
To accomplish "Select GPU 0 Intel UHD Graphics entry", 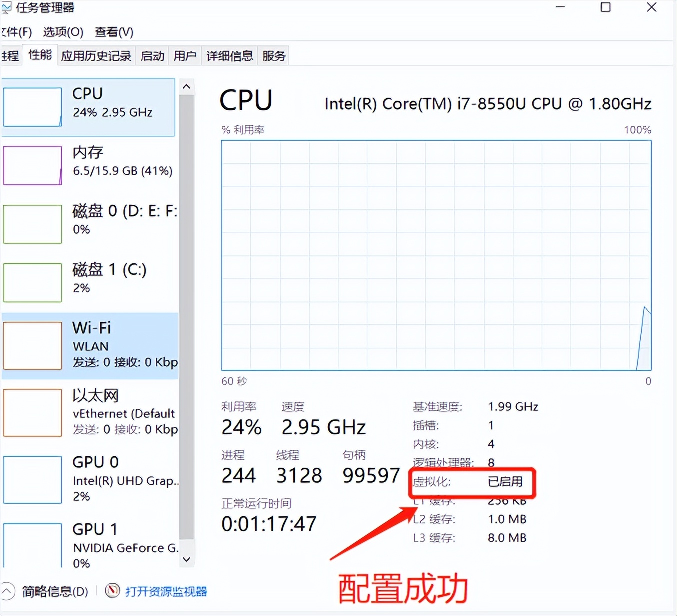I will pos(90,479).
